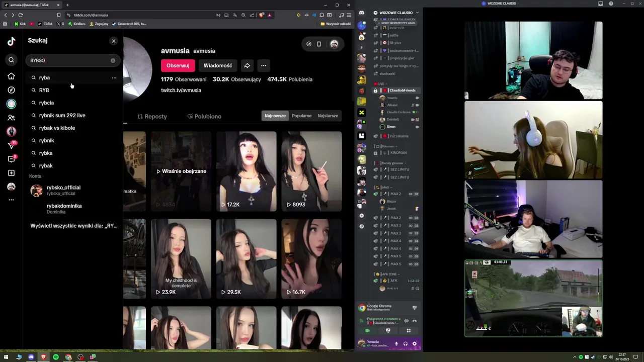Screen dimensions: 644x362
Task: Open Discord discover servers compass icon
Action: (x=361, y=226)
